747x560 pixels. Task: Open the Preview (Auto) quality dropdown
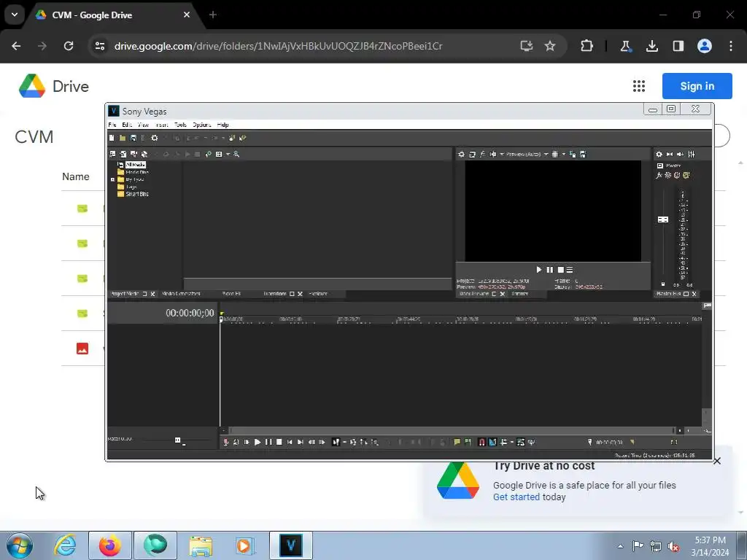527,155
